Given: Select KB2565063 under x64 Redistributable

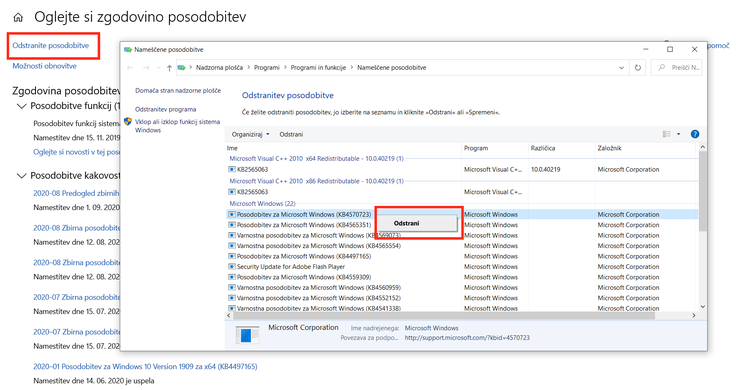Looking at the screenshot, I should [252, 169].
